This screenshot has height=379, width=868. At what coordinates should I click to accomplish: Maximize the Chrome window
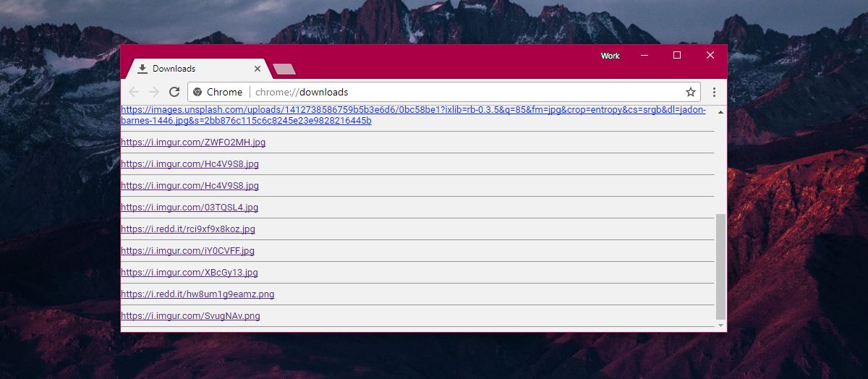click(x=677, y=55)
